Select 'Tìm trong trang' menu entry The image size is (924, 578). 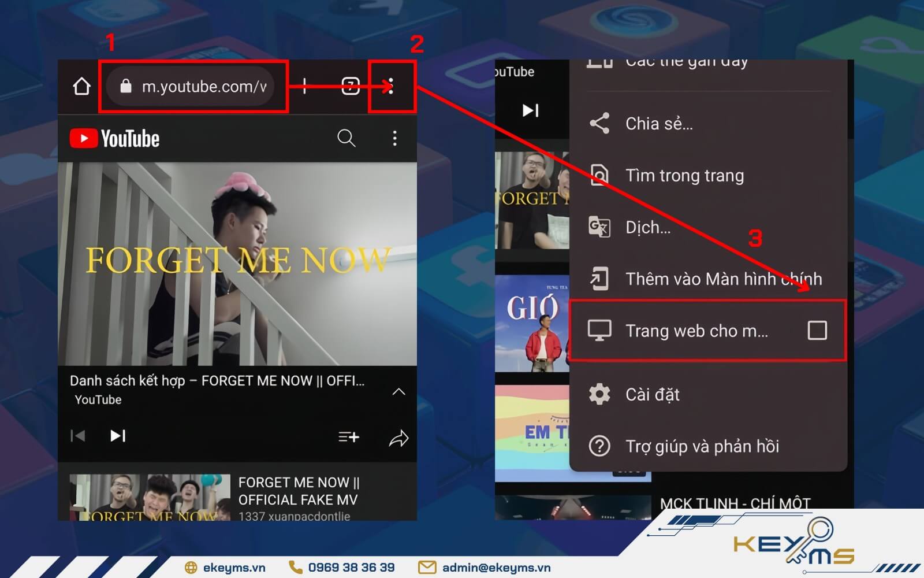pos(708,175)
